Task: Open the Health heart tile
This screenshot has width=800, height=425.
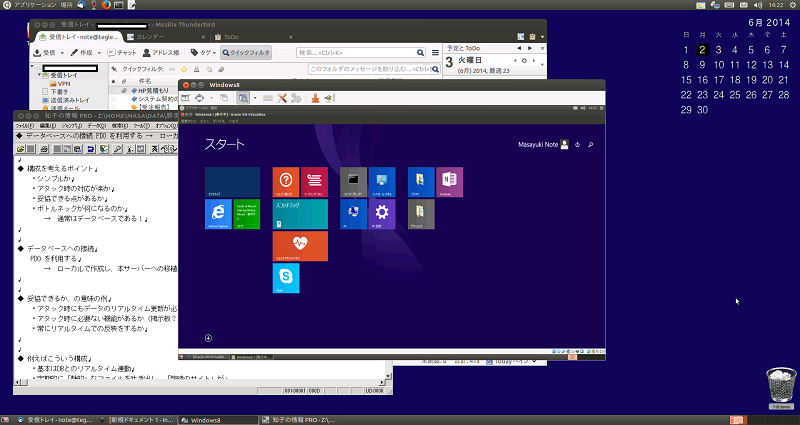Action: click(300, 246)
